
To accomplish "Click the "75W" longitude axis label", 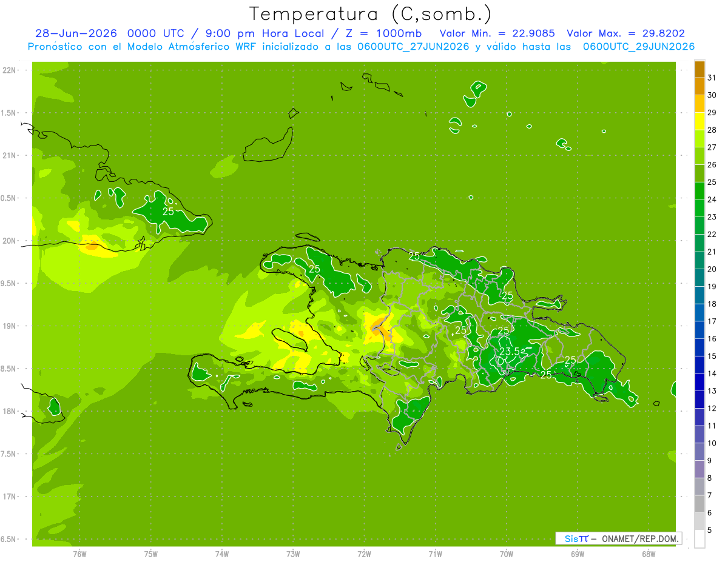I will (150, 554).
